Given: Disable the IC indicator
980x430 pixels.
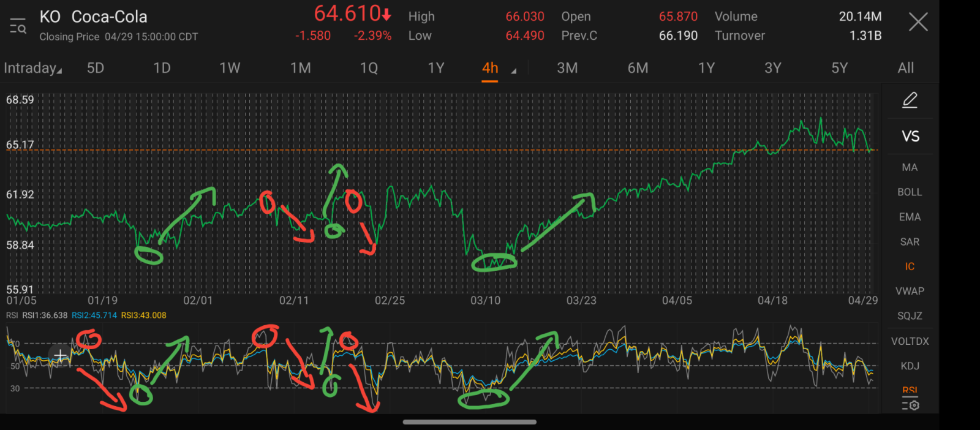Looking at the screenshot, I should [x=910, y=266].
